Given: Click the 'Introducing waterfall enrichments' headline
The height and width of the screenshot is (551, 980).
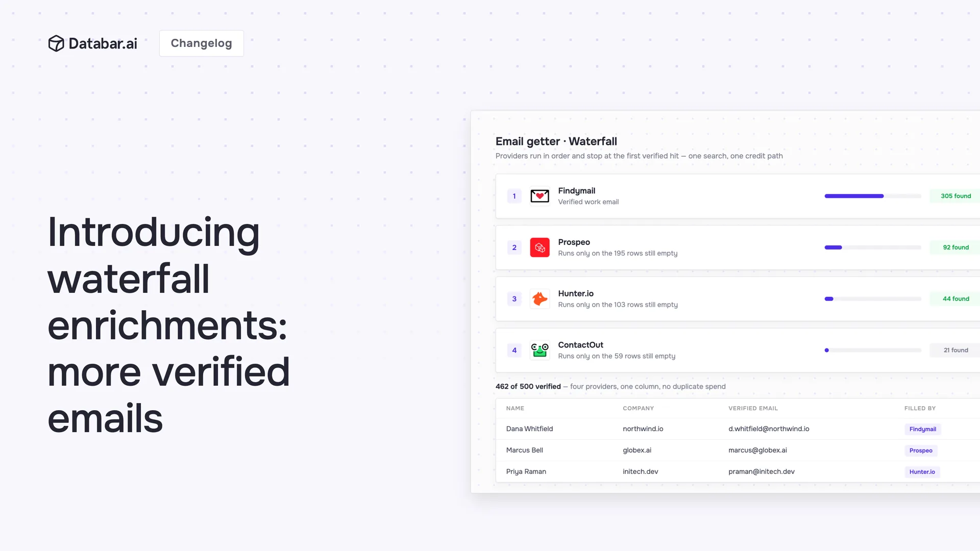Looking at the screenshot, I should tap(168, 324).
